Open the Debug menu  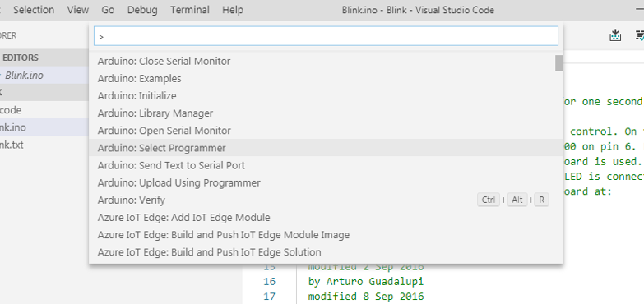(142, 10)
